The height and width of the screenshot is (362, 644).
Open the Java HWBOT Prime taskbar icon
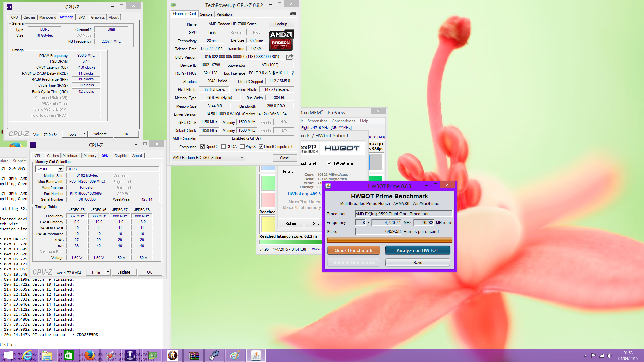[256, 355]
